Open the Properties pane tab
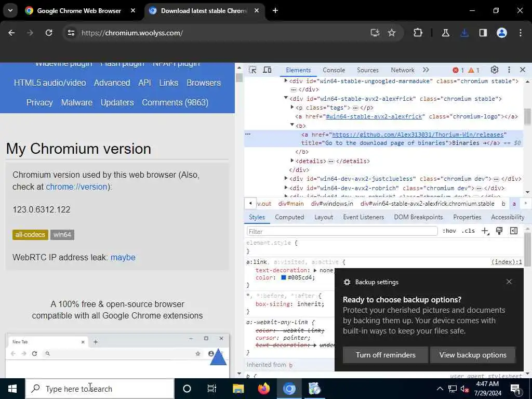The image size is (532, 399). 467,217
